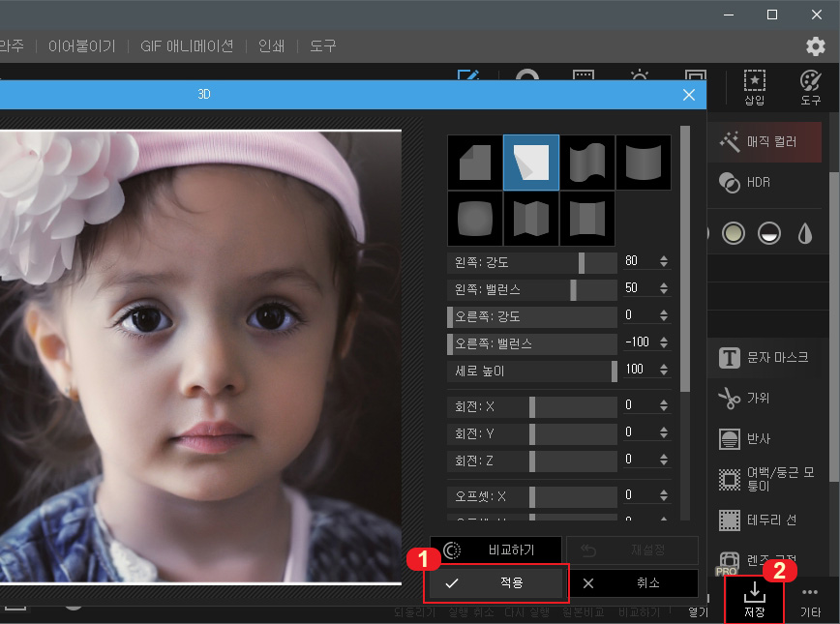The width and height of the screenshot is (840, 624).
Task: Click the filled circle filter icon
Action: [x=733, y=233]
